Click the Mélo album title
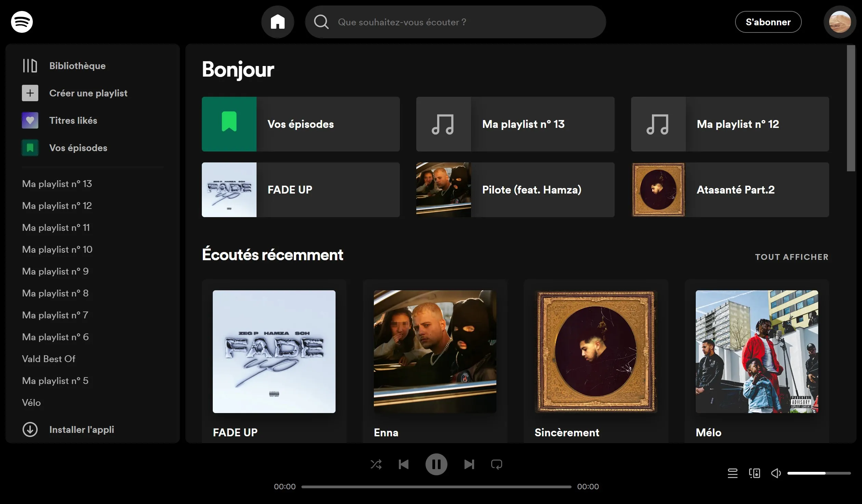862x504 pixels. 708,433
